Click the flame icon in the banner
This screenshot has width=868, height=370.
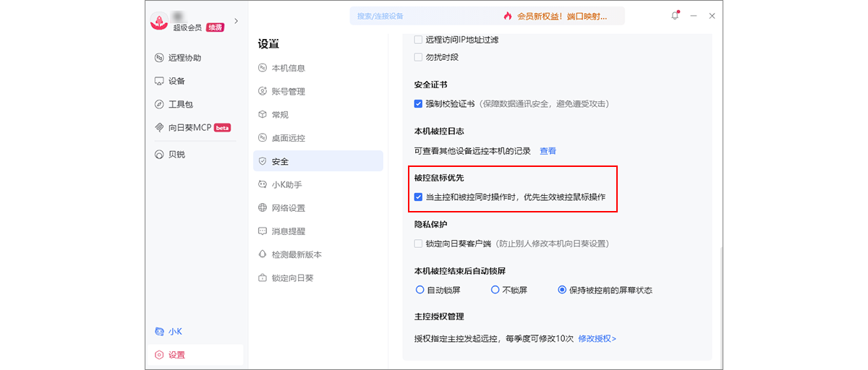click(x=508, y=16)
